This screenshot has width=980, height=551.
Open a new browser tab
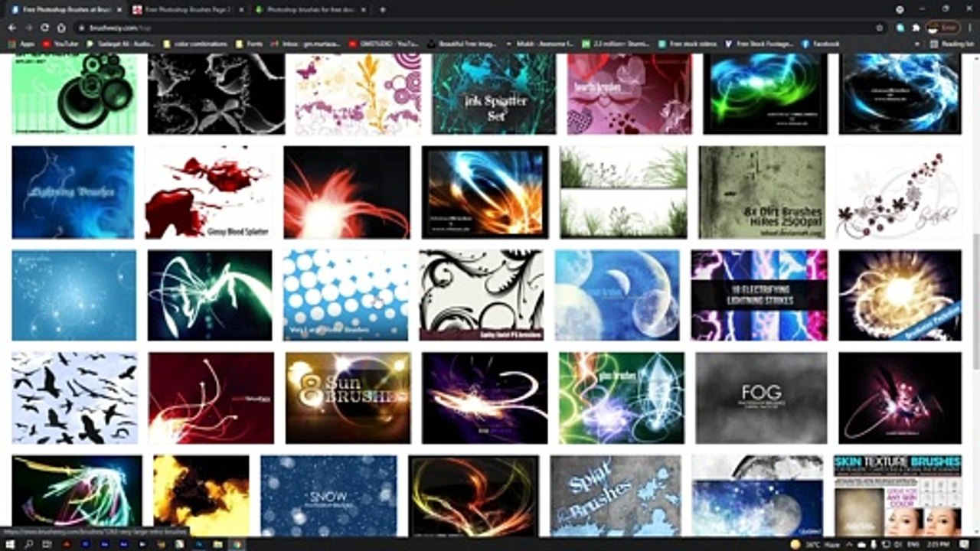pyautogui.click(x=383, y=9)
